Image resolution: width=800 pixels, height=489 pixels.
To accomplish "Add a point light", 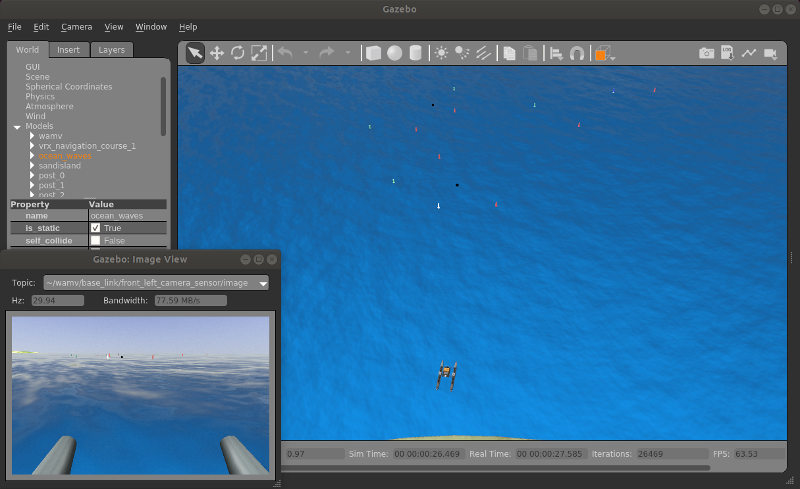I will pyautogui.click(x=441, y=53).
